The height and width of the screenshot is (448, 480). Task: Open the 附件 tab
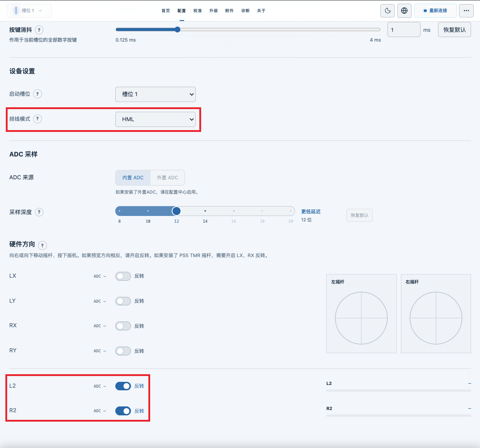click(x=229, y=11)
